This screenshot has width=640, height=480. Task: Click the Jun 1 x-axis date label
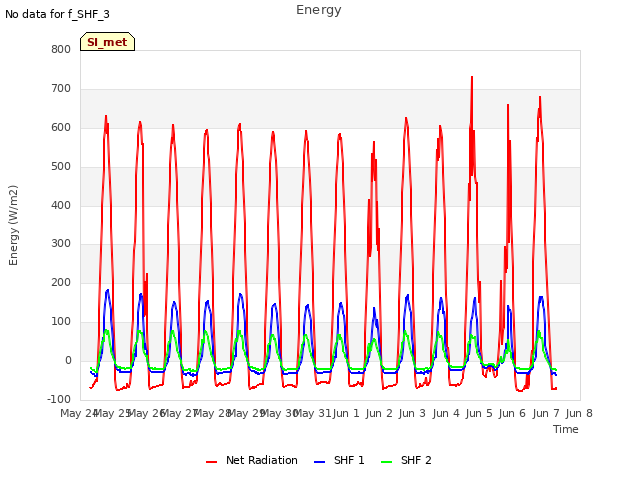tap(346, 413)
